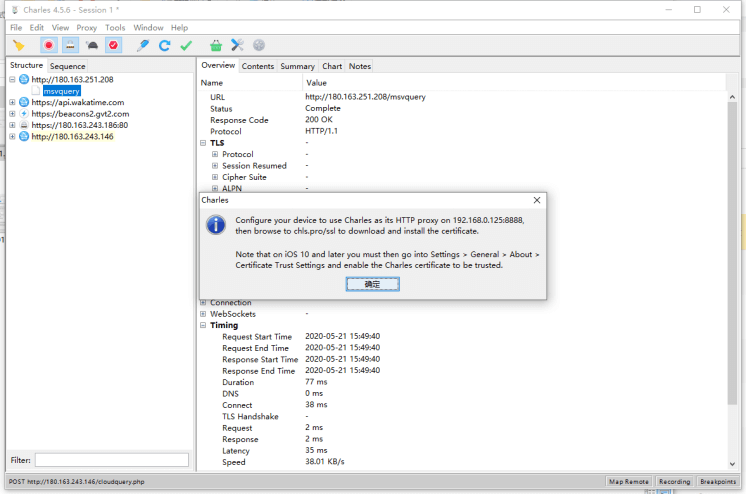This screenshot has width=746, height=494.
Task: Click Map Remote in status bar
Action: pyautogui.click(x=629, y=482)
